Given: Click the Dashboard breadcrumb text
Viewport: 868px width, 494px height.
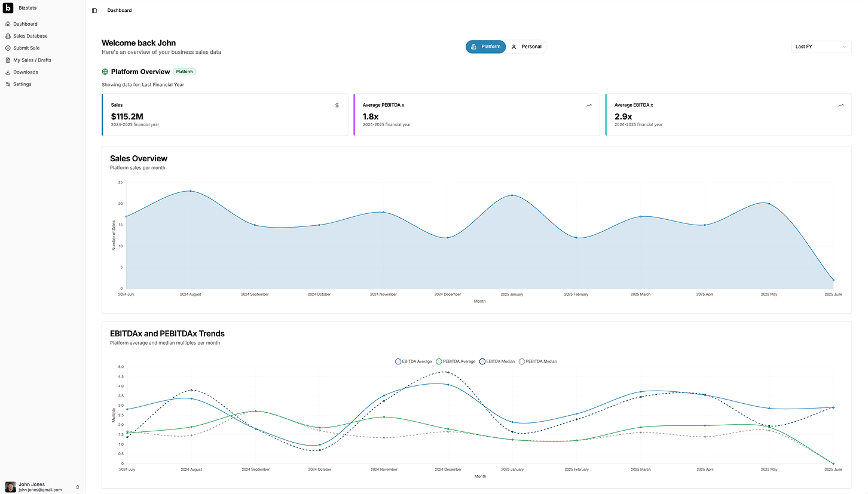Looking at the screenshot, I should click(120, 11).
